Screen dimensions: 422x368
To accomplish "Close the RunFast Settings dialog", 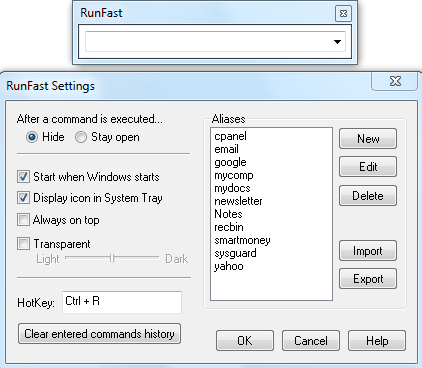I will (395, 81).
